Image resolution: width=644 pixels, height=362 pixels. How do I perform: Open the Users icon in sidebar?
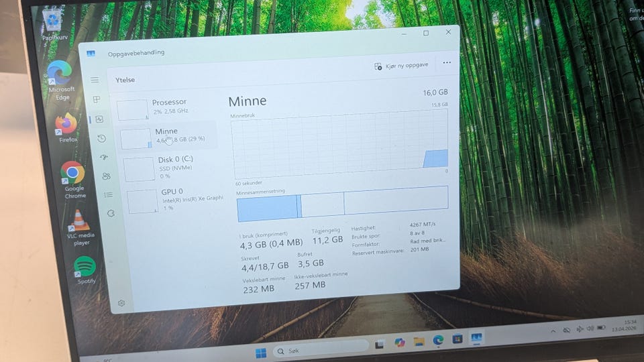pos(107,176)
